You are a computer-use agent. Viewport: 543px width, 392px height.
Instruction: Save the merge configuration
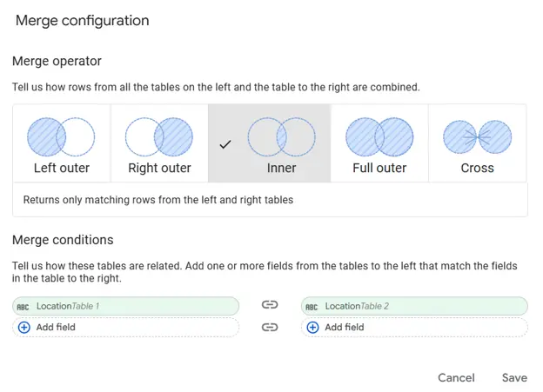514,378
